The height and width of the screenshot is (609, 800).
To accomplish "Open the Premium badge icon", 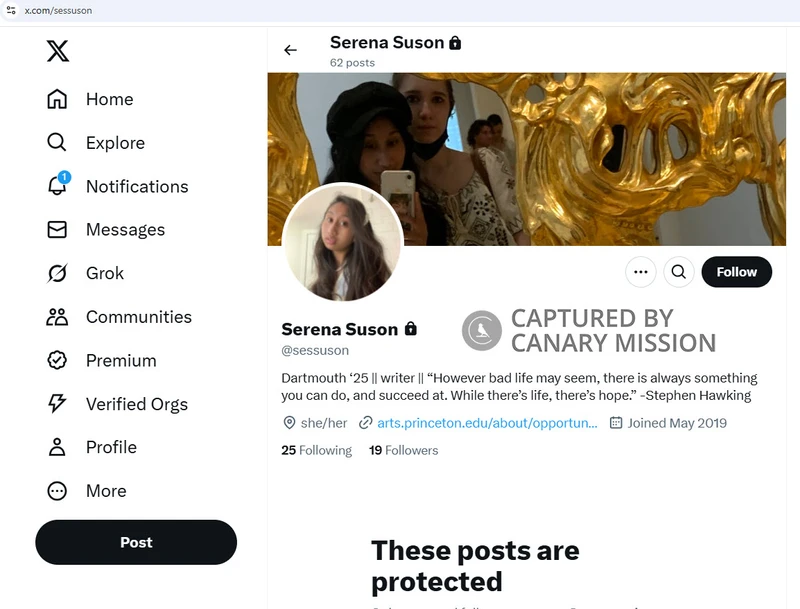I will (57, 360).
